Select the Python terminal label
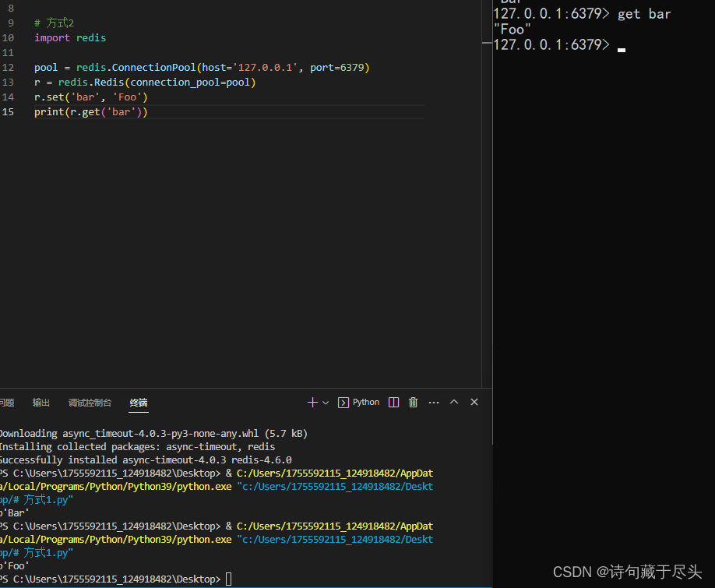The image size is (715, 588). click(x=358, y=403)
